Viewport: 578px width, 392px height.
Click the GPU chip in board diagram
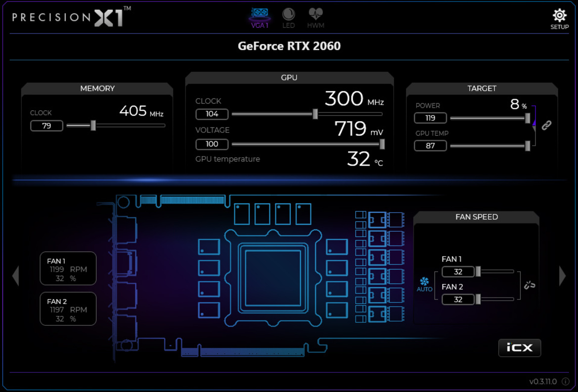click(273, 278)
